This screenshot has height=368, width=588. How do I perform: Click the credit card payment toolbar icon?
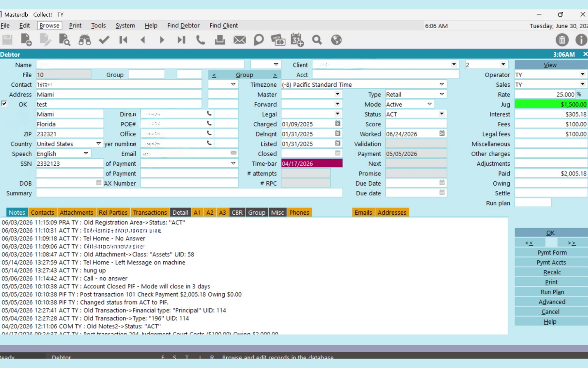pyautogui.click(x=278, y=40)
